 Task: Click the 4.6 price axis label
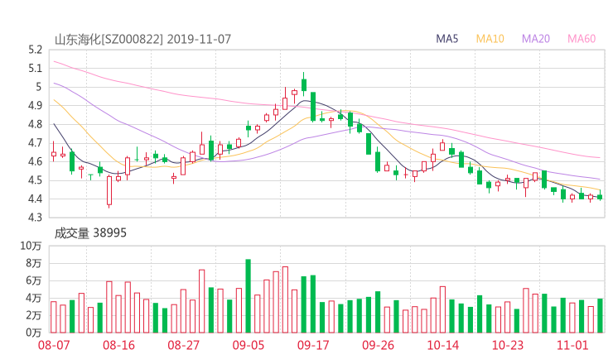coord(35,161)
